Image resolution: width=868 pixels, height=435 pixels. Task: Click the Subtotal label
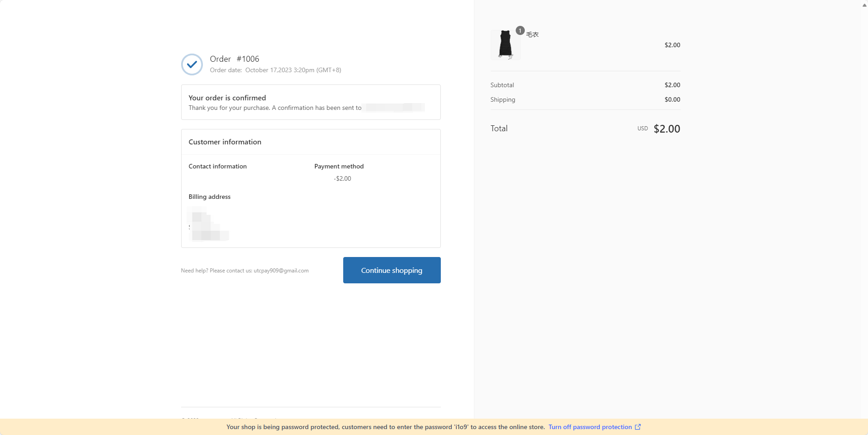502,85
